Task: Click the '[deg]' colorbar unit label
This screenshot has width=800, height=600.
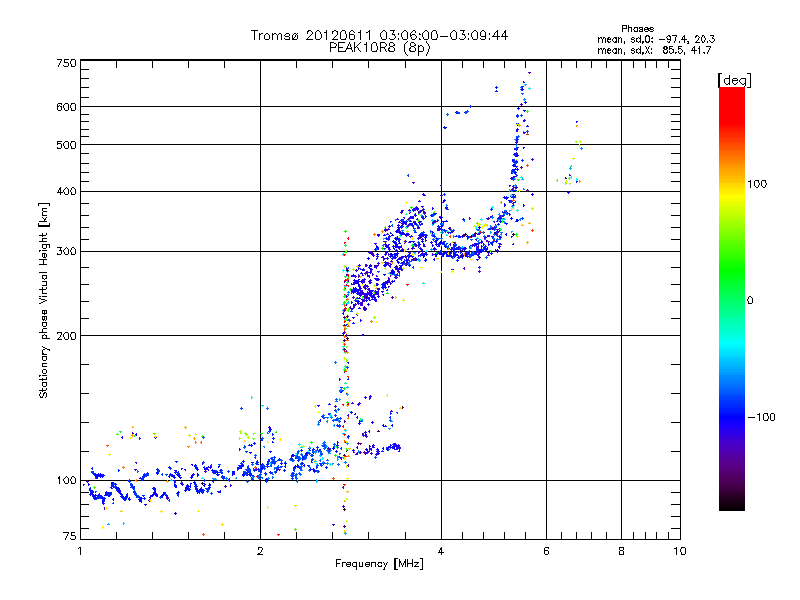Action: click(734, 80)
